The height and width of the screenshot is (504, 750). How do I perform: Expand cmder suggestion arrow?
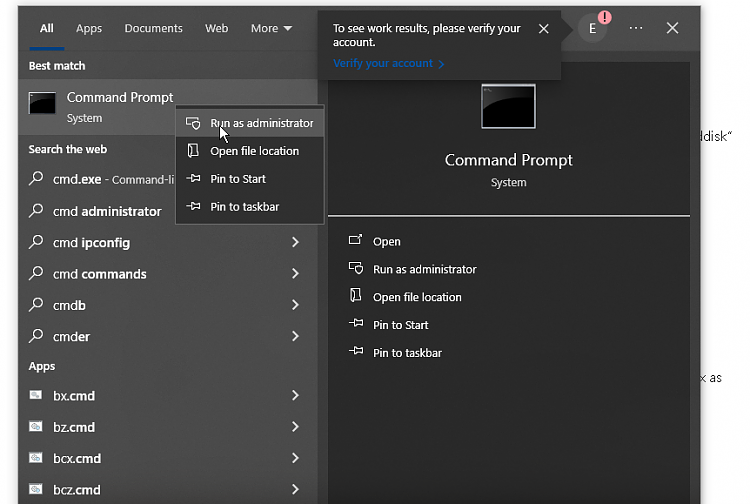[x=296, y=336]
